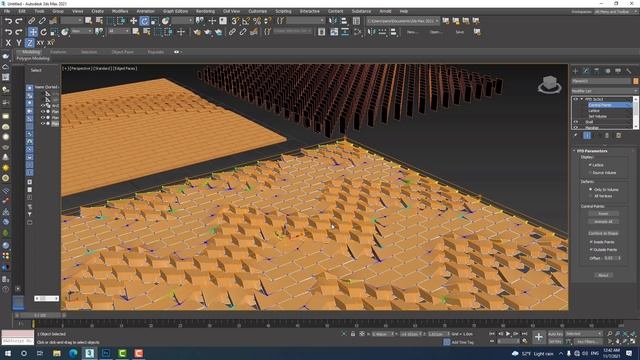
Task: Click the Set Key button
Action: pyautogui.click(x=555, y=341)
